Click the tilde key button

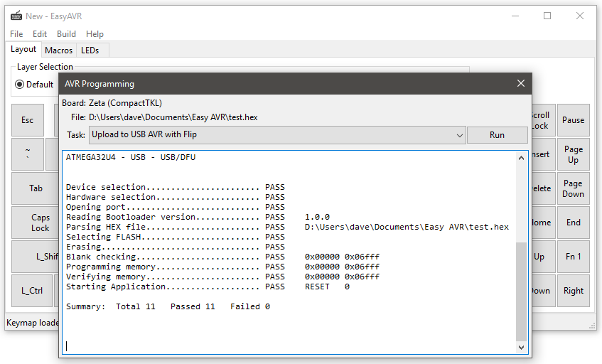pyautogui.click(x=27, y=154)
